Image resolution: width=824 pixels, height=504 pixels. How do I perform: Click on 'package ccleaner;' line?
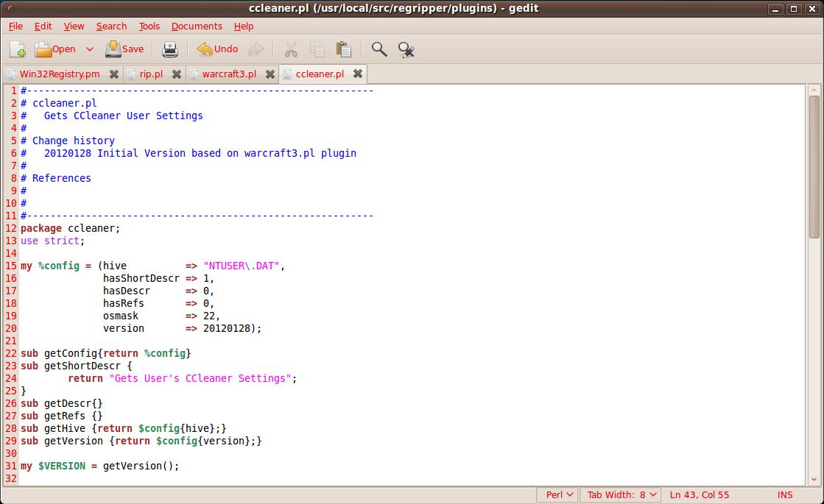pos(71,228)
